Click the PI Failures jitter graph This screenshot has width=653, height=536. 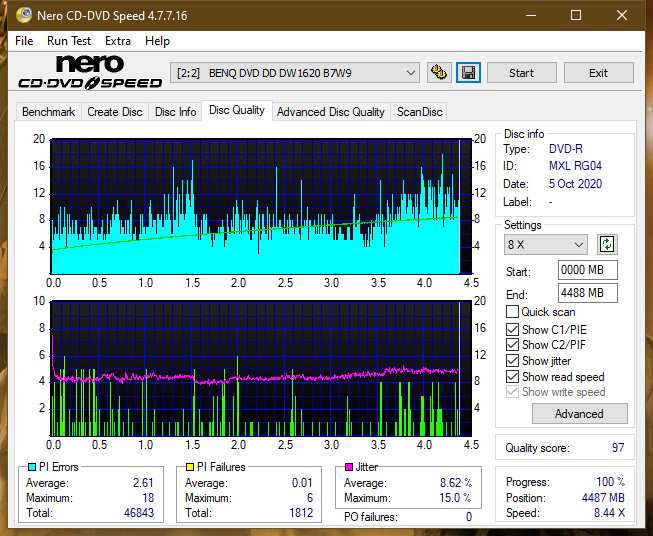click(x=261, y=368)
